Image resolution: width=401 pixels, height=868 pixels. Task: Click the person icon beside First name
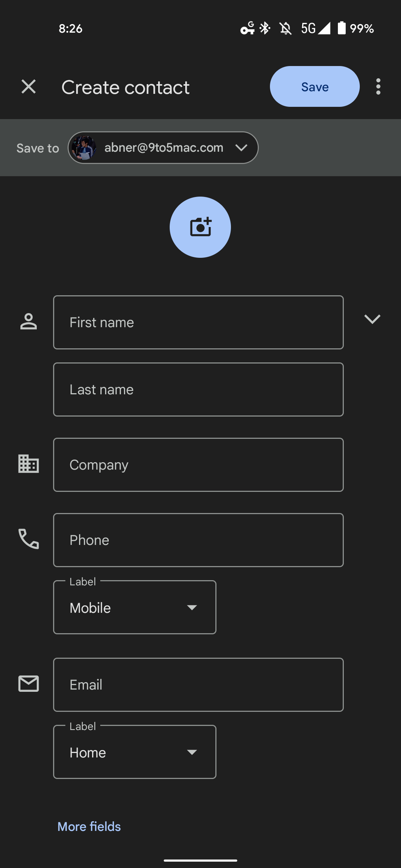[x=29, y=321]
